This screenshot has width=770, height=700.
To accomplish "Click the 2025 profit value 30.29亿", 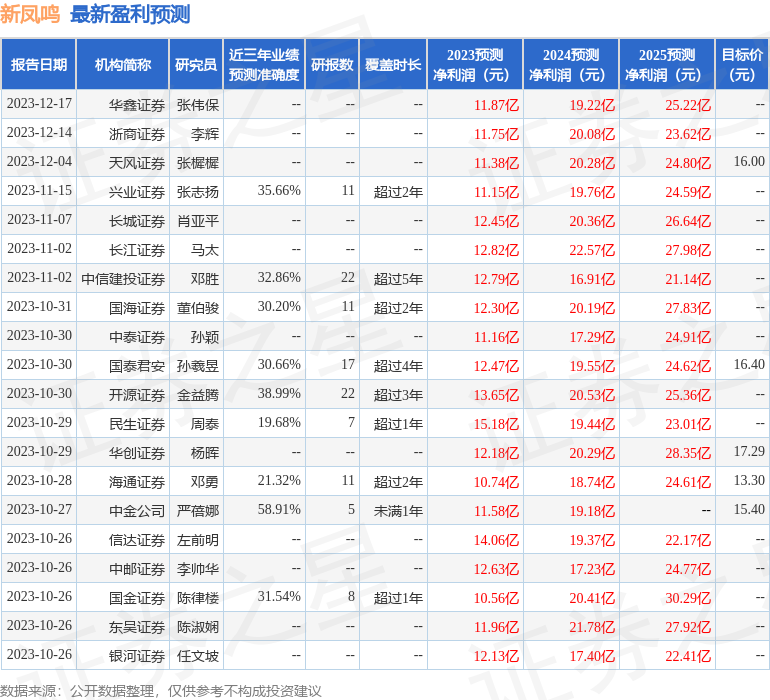I will [688, 598].
